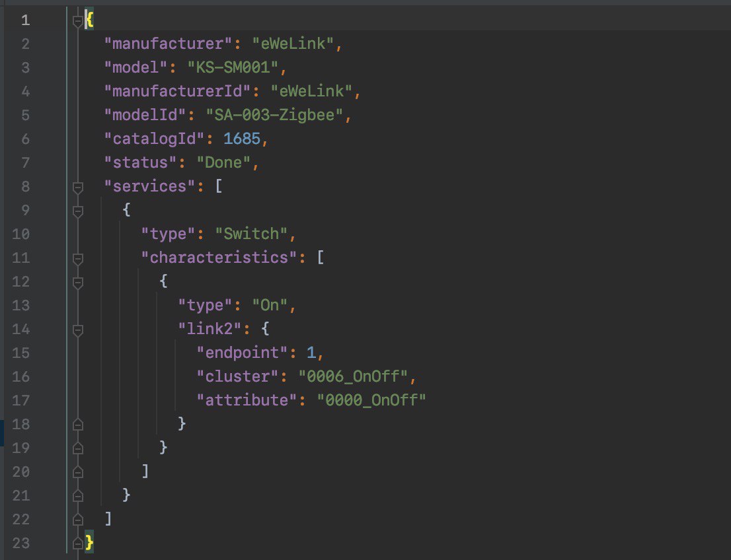Click the highlighted closing brace on line 23
731x560 pixels.
coord(89,542)
